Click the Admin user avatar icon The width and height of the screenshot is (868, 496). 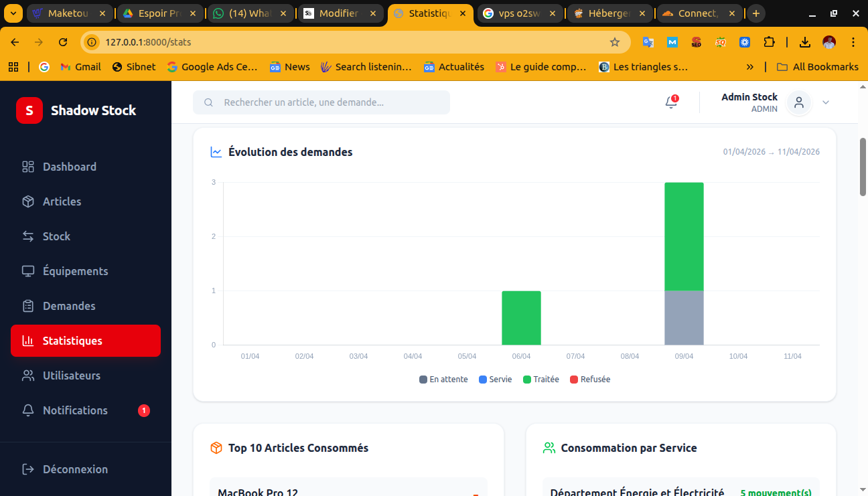click(798, 102)
